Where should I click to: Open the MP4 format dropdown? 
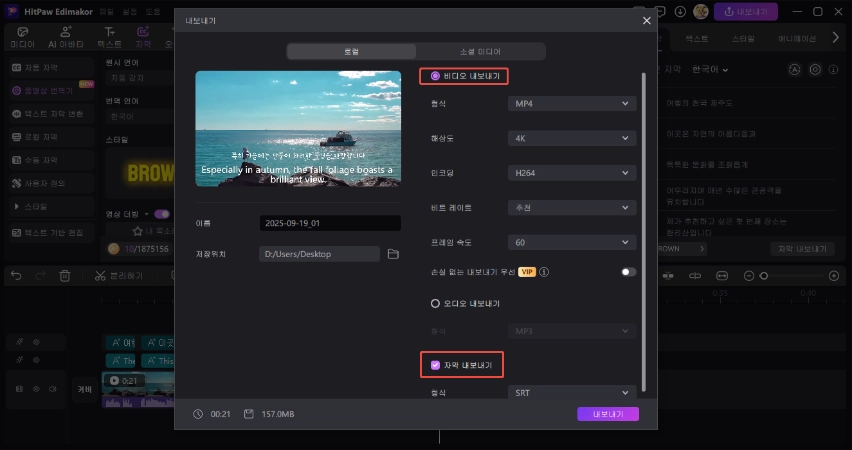pyautogui.click(x=571, y=103)
